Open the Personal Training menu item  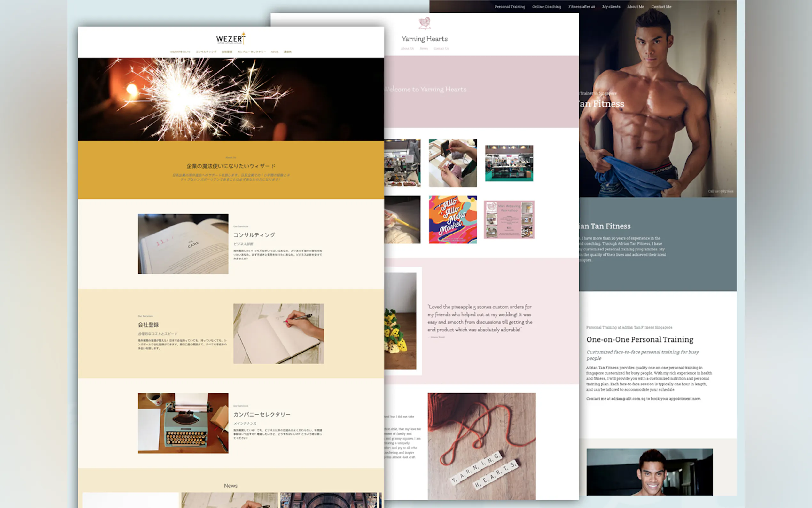(x=509, y=7)
